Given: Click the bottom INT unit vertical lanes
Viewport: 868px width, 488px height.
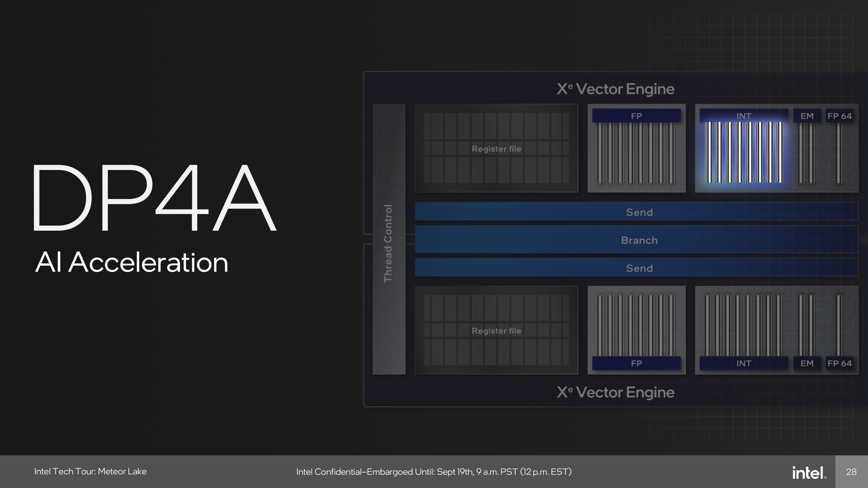Looking at the screenshot, I should pos(744,325).
